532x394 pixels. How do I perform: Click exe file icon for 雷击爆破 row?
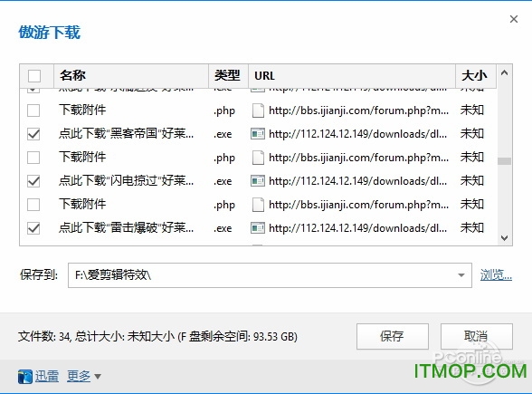pyautogui.click(x=258, y=228)
